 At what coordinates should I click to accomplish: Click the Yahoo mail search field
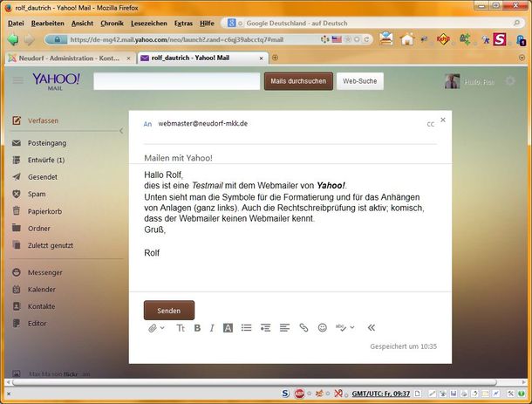[176, 81]
